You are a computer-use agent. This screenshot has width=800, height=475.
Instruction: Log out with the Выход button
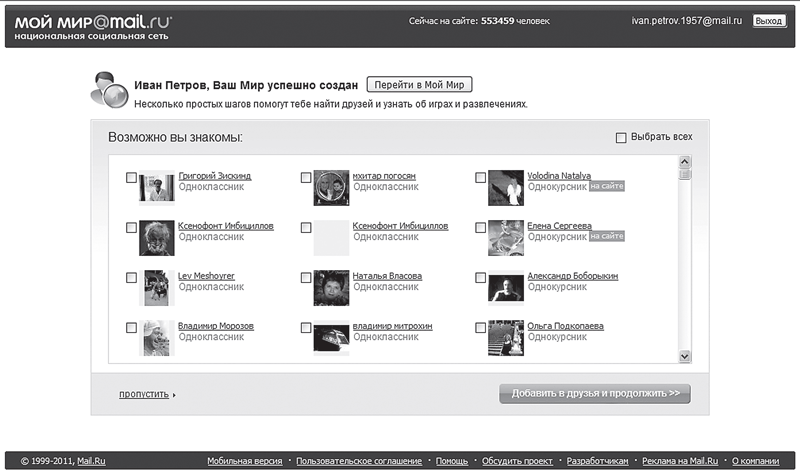[769, 20]
